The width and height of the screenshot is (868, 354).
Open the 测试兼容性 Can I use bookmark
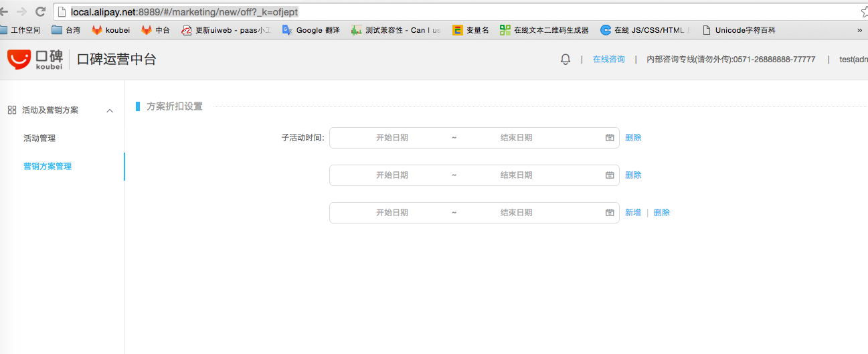(396, 30)
